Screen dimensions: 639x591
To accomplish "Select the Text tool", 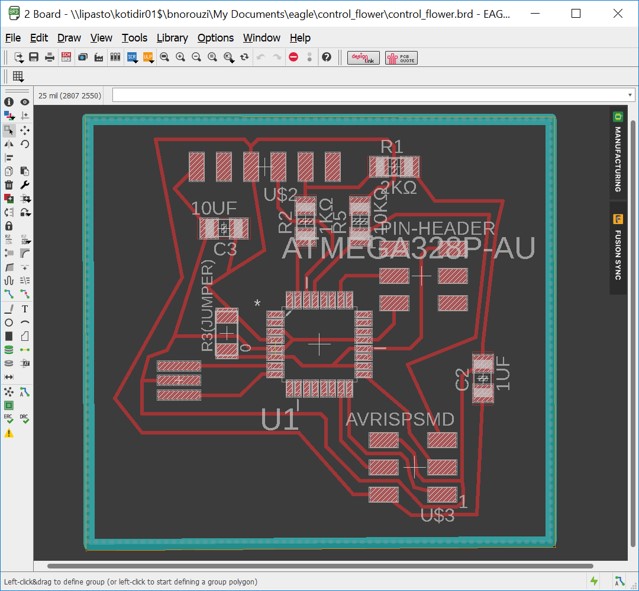I will (x=25, y=309).
